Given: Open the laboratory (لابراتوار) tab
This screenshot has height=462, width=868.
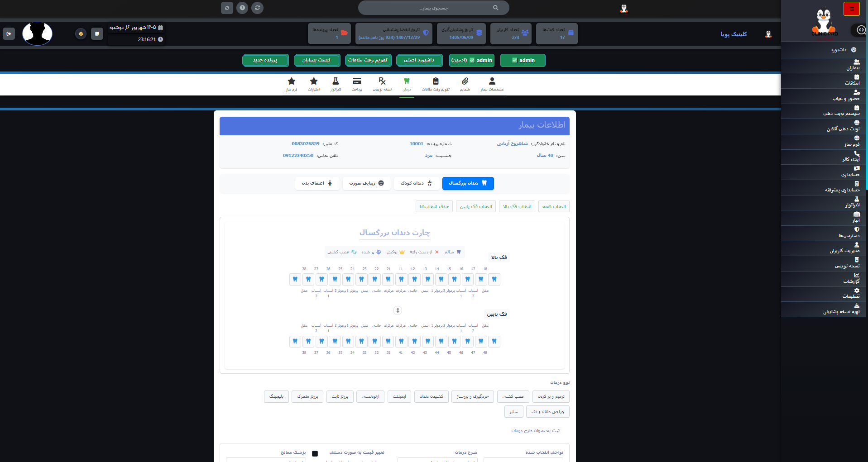Looking at the screenshot, I should click(336, 84).
